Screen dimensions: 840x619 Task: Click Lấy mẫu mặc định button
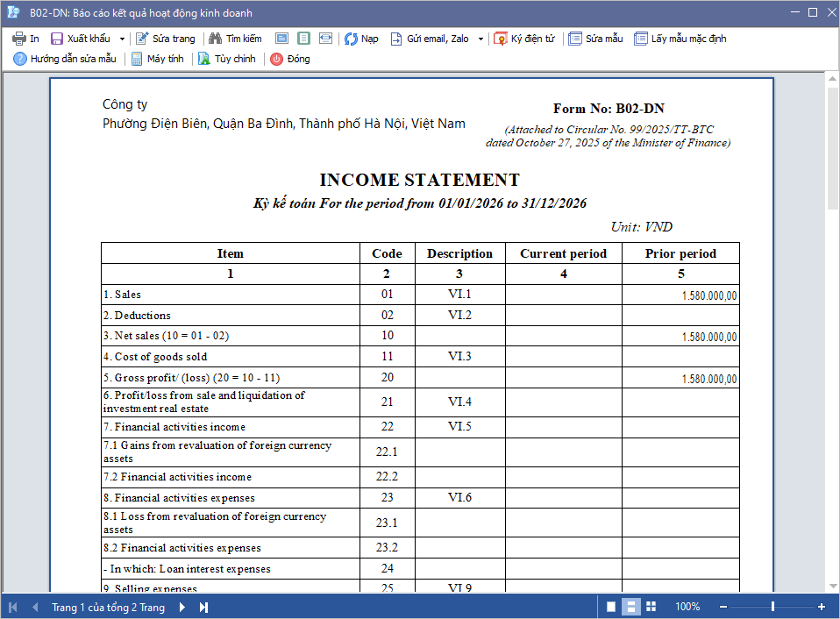click(x=680, y=39)
